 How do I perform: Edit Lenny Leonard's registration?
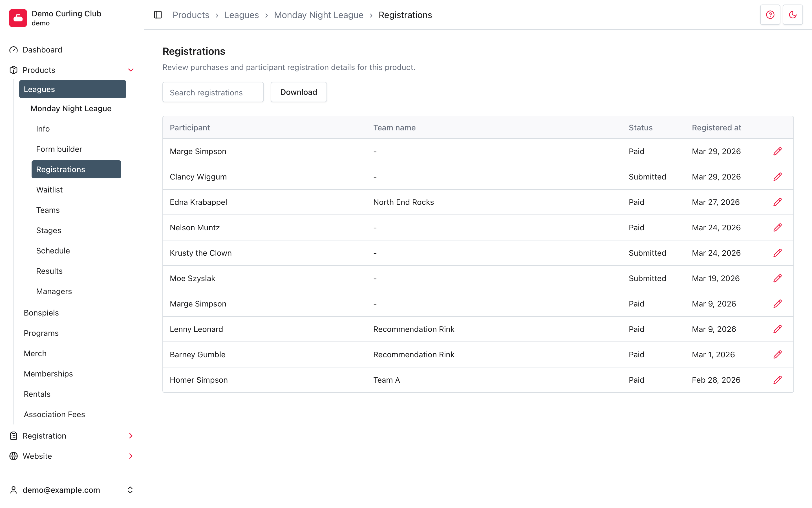pos(777,329)
